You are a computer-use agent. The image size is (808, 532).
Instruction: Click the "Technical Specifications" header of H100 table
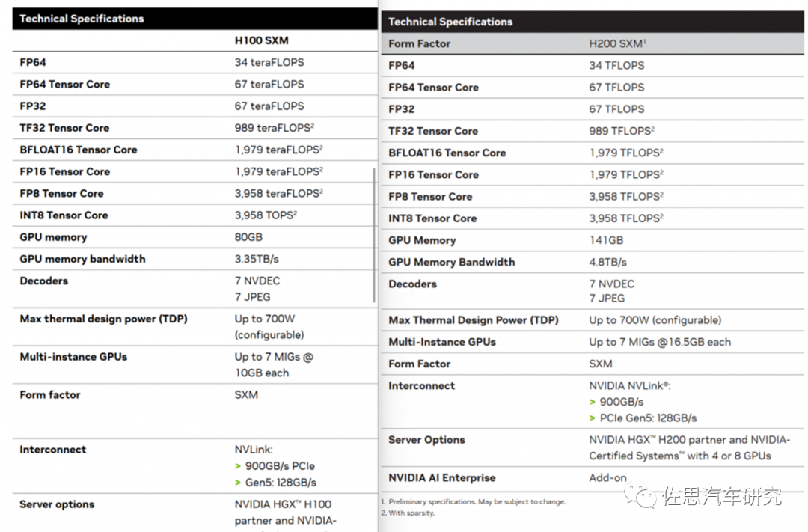point(82,19)
